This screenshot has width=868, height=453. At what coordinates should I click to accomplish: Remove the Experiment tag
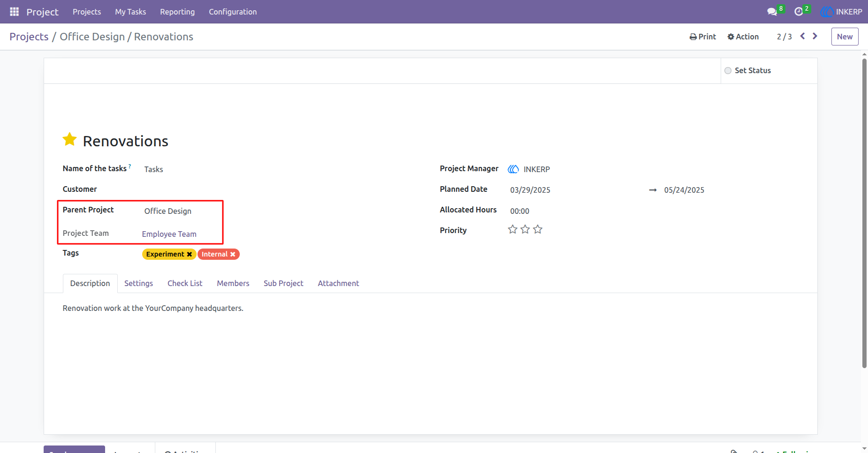click(190, 254)
